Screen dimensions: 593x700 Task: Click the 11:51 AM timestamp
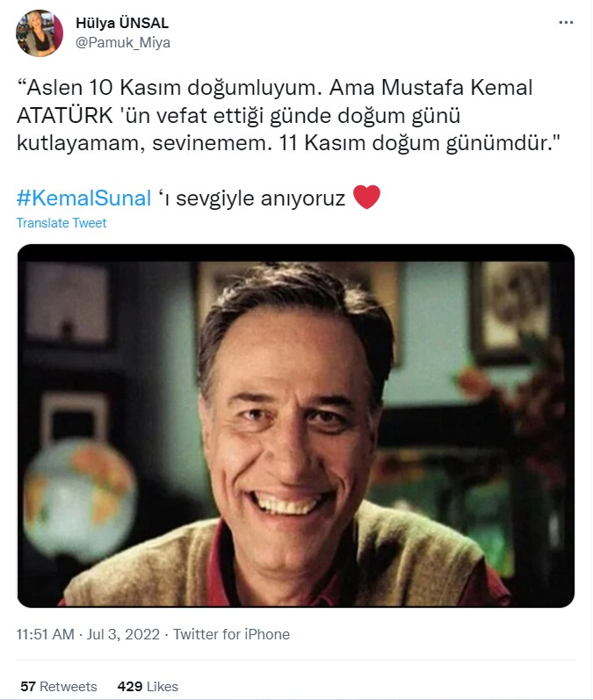pos(45,634)
